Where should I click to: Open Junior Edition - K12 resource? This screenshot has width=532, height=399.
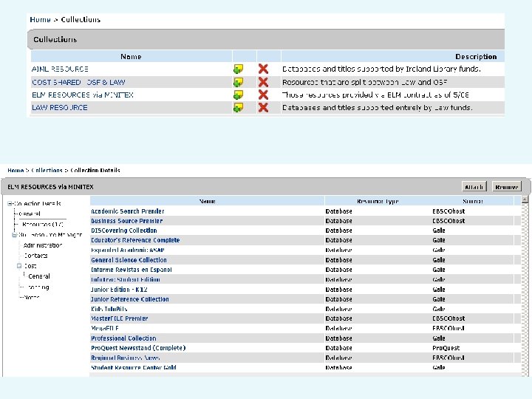[x=119, y=290]
